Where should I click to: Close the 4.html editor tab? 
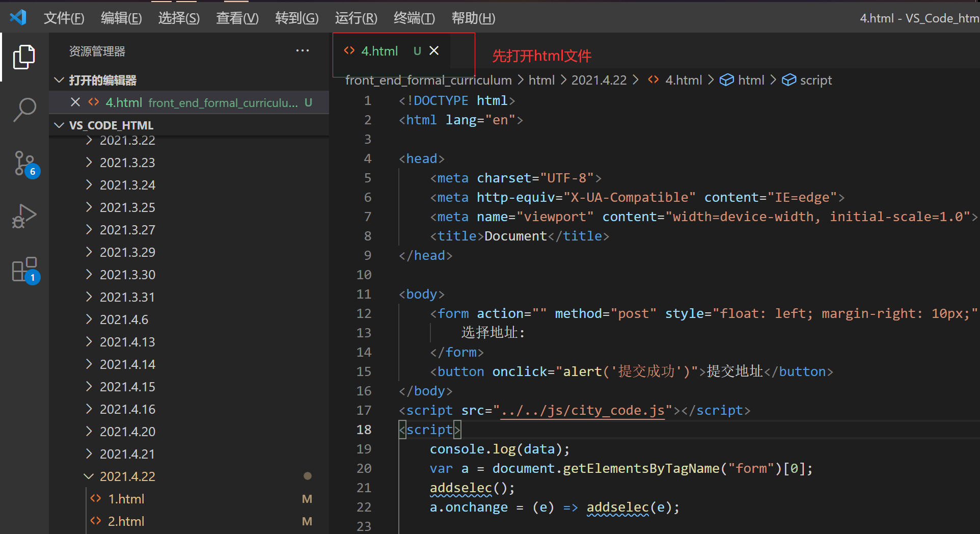[x=434, y=50]
